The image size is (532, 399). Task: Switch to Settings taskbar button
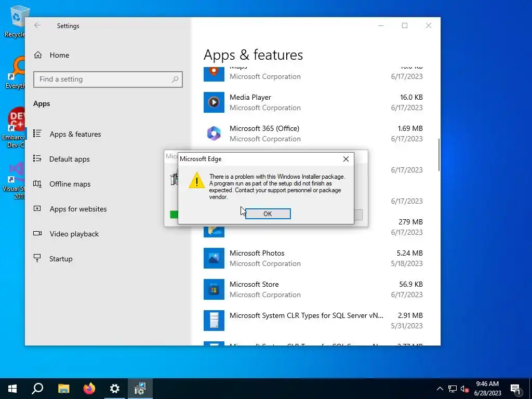pyautogui.click(x=115, y=389)
